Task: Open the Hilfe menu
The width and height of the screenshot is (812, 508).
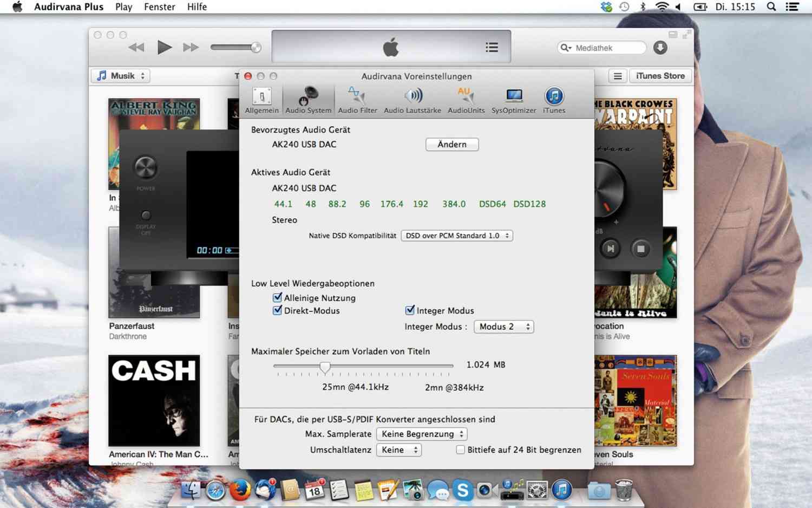Action: 197,7
